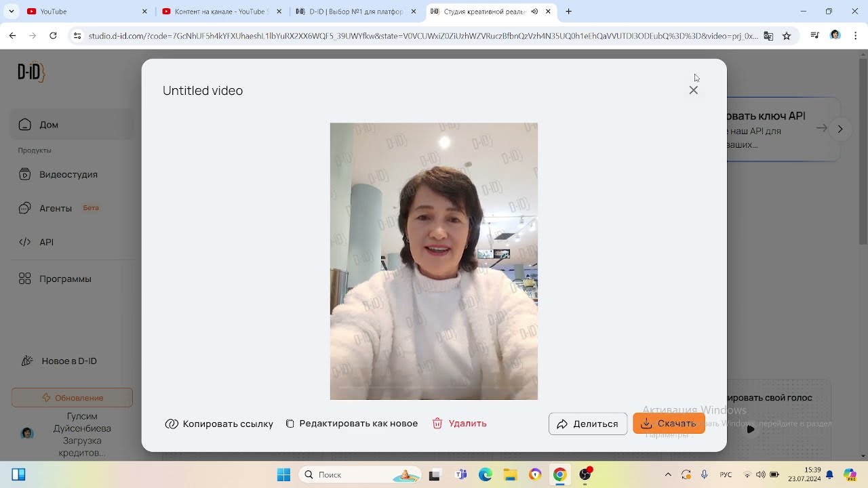Click the translate page icon

tap(768, 36)
